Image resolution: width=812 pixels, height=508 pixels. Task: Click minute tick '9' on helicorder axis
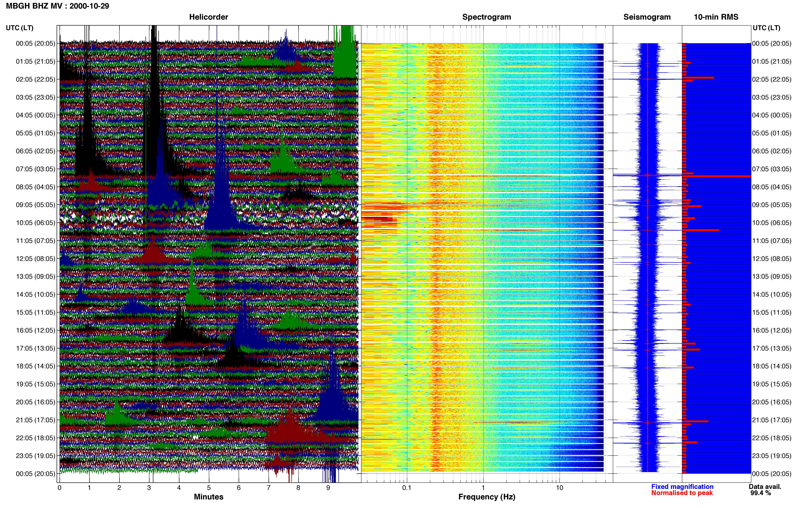pyautogui.click(x=328, y=487)
